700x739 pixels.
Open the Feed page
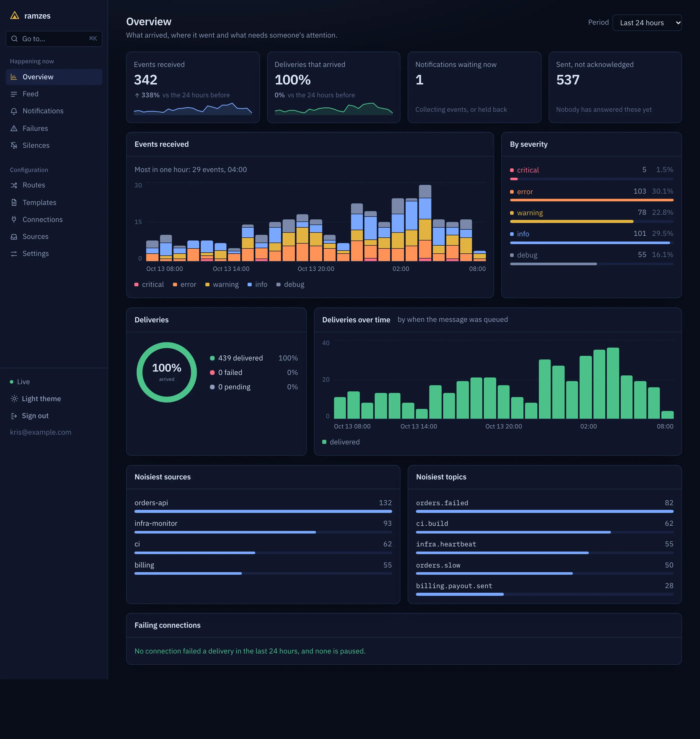click(x=54, y=94)
